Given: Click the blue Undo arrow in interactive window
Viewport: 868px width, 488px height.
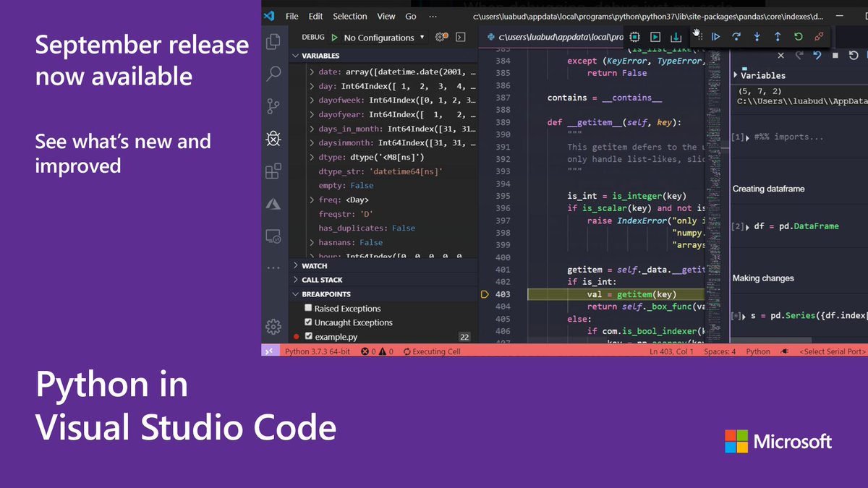Looking at the screenshot, I should [817, 55].
